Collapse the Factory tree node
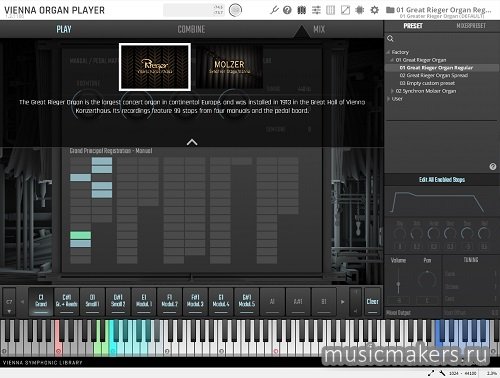500x378 pixels. [x=388, y=52]
